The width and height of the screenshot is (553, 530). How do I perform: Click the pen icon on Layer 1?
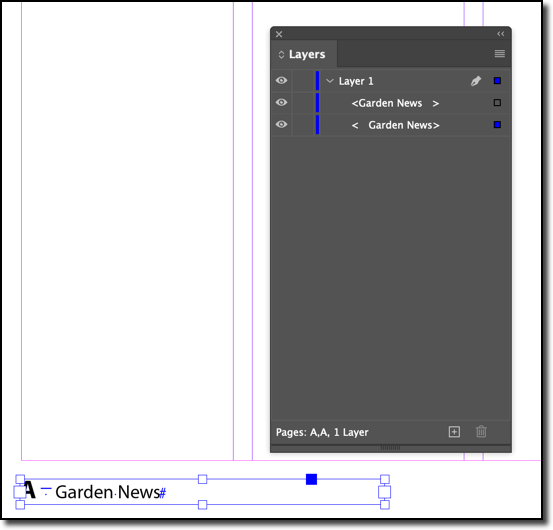click(x=476, y=81)
